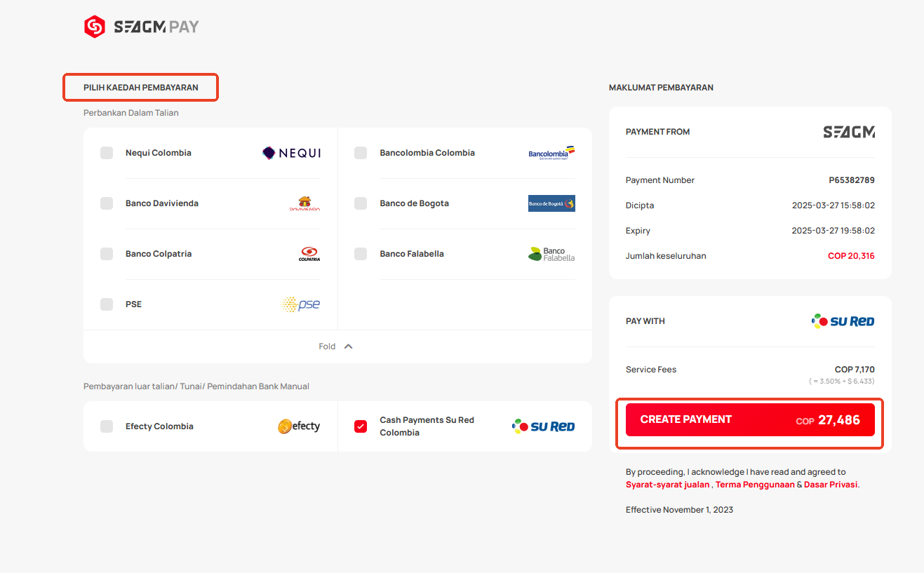Click the Nequi logo

click(x=291, y=153)
